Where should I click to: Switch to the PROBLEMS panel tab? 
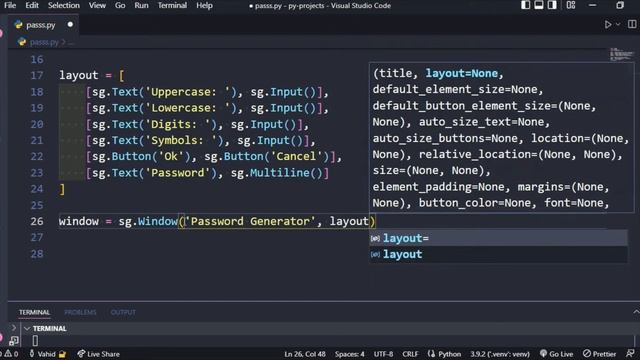click(x=80, y=312)
